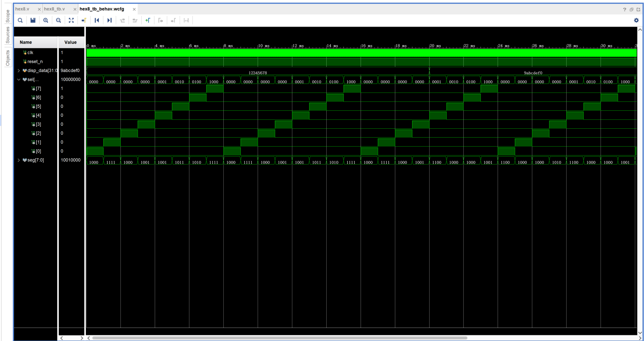This screenshot has height=341, width=644.
Task: Click the horizontal waveform scrollbar
Action: point(280,338)
